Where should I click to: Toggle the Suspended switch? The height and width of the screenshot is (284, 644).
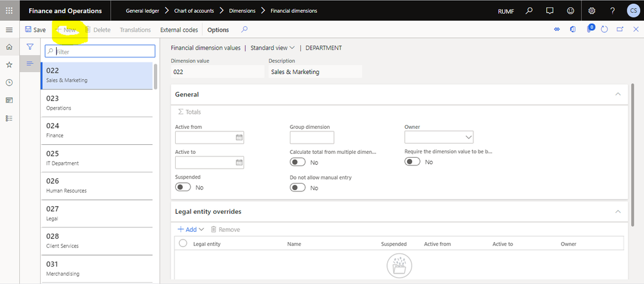pyautogui.click(x=183, y=187)
